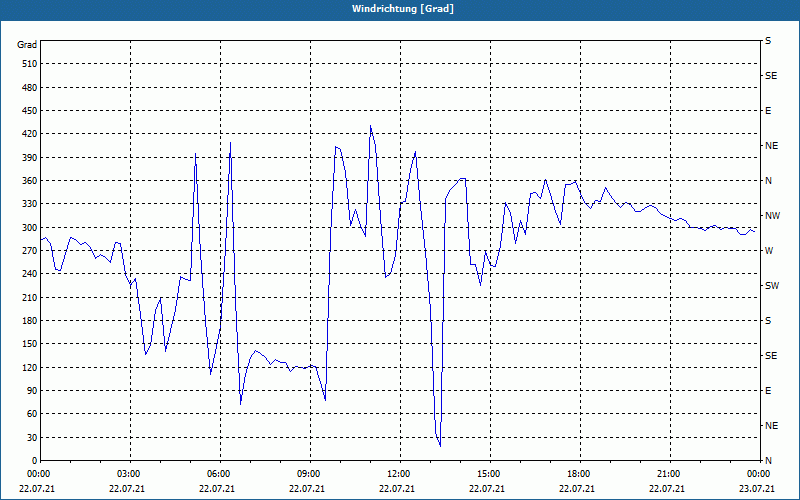Select the 240 y-axis value
The height and width of the screenshot is (500, 800).
click(30, 274)
